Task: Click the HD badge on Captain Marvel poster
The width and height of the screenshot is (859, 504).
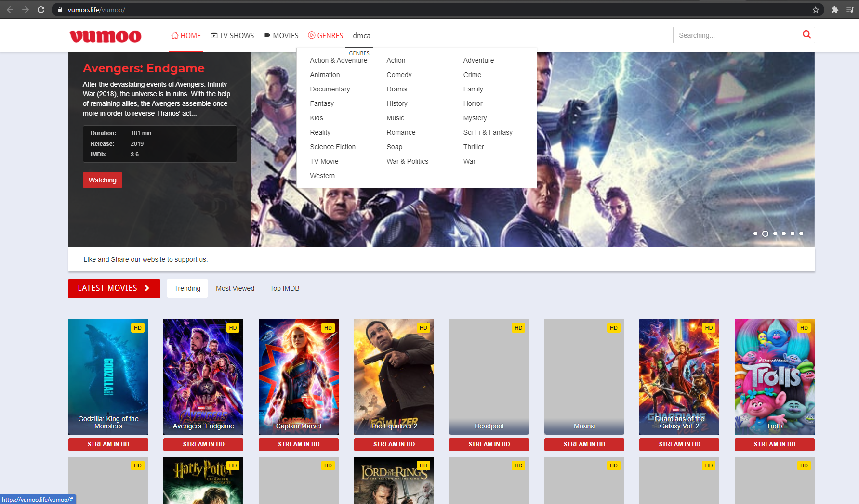Action: point(328,328)
